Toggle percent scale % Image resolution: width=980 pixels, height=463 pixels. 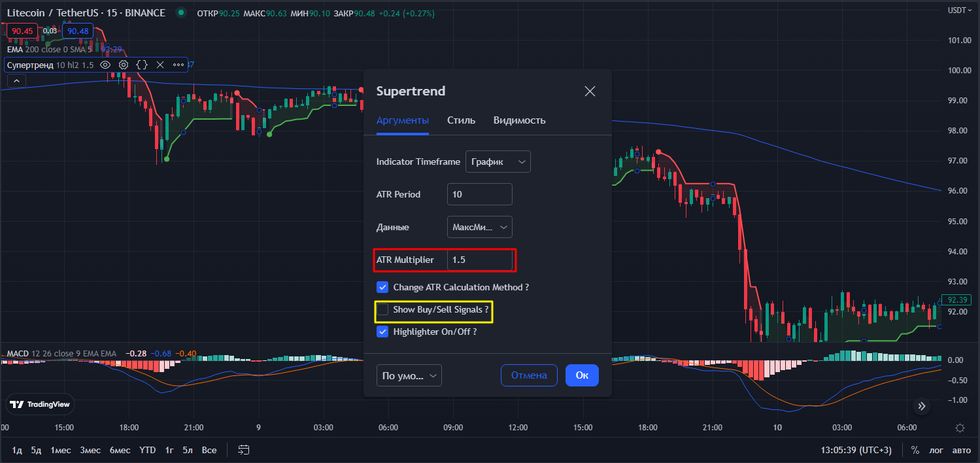(915, 450)
